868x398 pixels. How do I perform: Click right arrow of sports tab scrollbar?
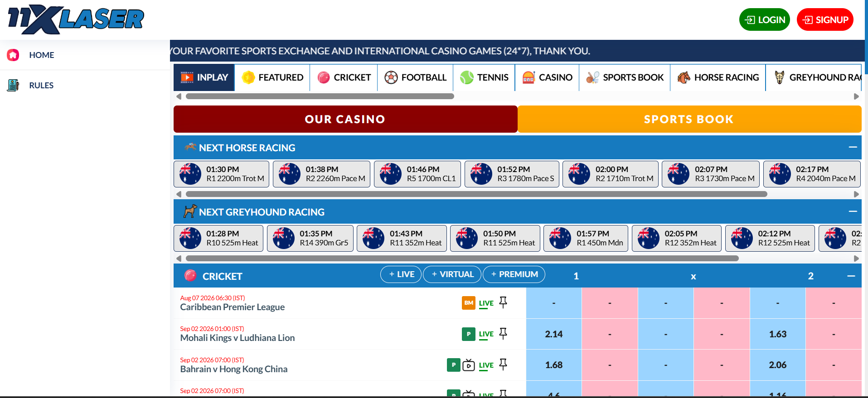click(856, 96)
